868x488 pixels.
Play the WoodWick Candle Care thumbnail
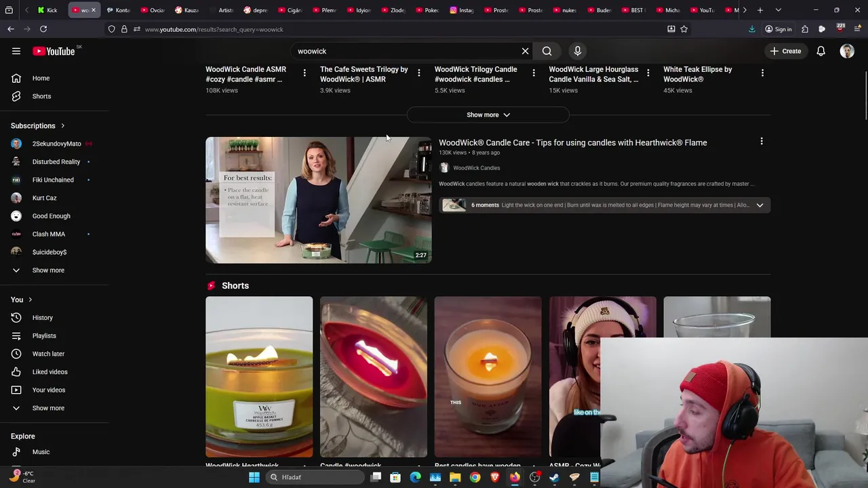(319, 200)
